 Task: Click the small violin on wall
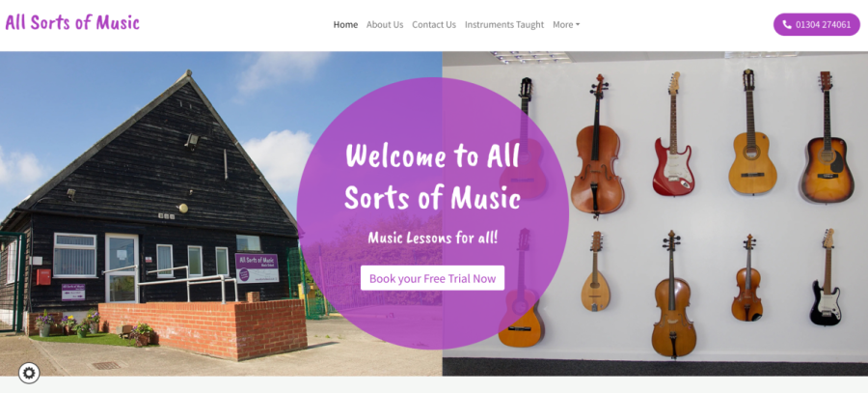coord(747,278)
